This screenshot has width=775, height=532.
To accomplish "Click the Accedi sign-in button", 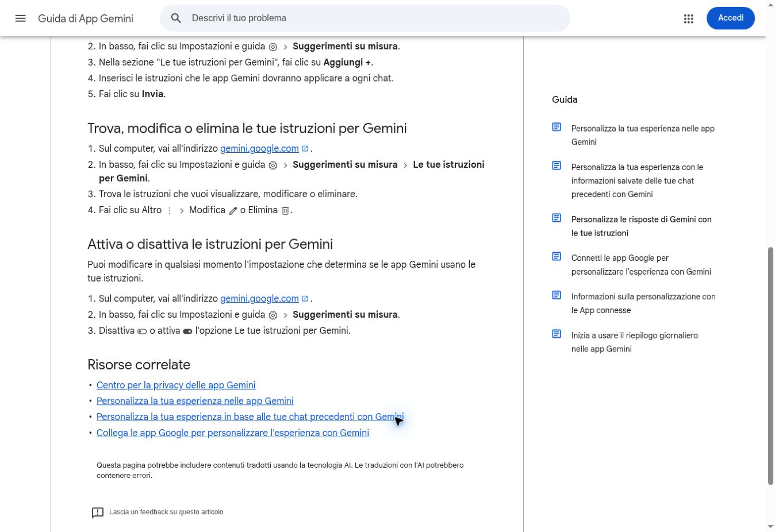I will [731, 18].
